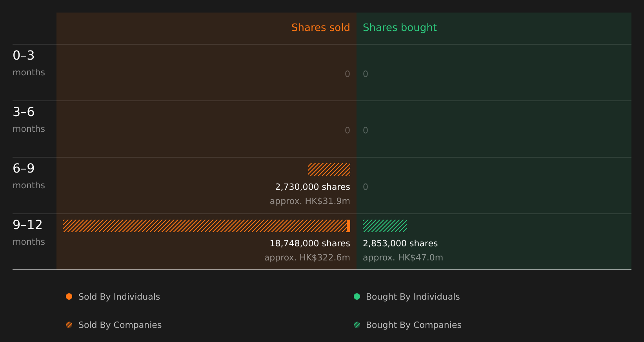
Task: Click the Sold By Individuals orange dot
Action: click(69, 297)
